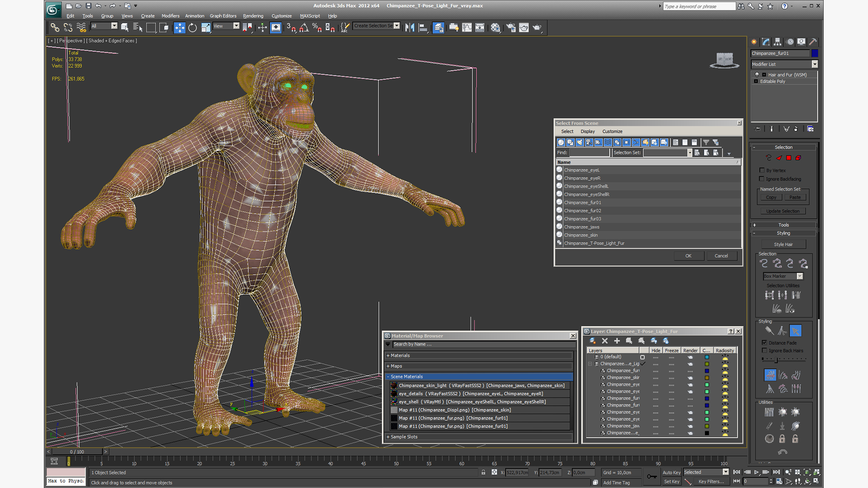This screenshot has width=868, height=488.
Task: Click Add Selected Objects plus icon in Layer dialog
Action: 617,341
